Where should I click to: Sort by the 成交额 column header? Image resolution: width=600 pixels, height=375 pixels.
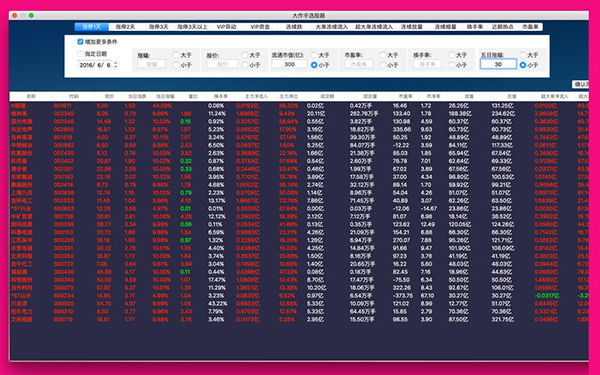click(327, 96)
